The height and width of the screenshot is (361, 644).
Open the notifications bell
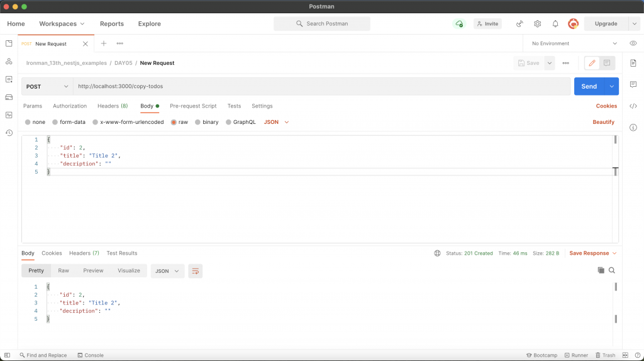[x=555, y=24]
